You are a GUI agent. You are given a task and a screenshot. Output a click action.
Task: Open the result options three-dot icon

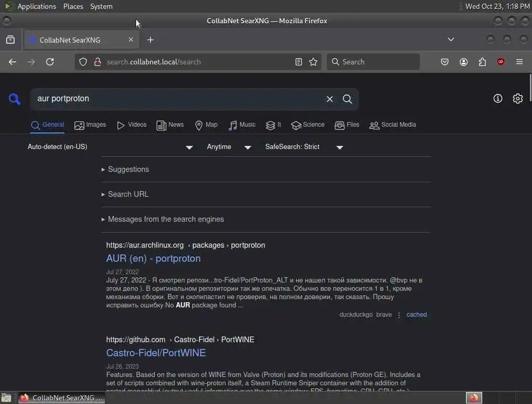point(399,315)
